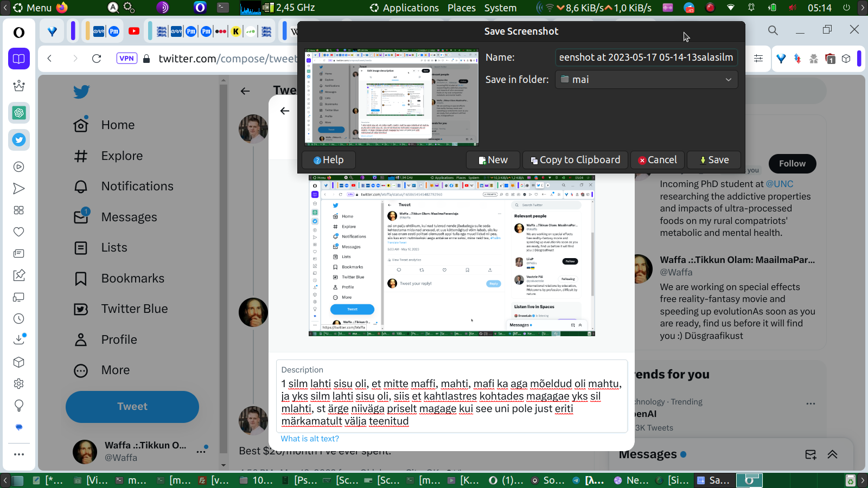The width and height of the screenshot is (868, 488).
Task: Cancel the Save Screenshot dialog
Action: pos(657,160)
